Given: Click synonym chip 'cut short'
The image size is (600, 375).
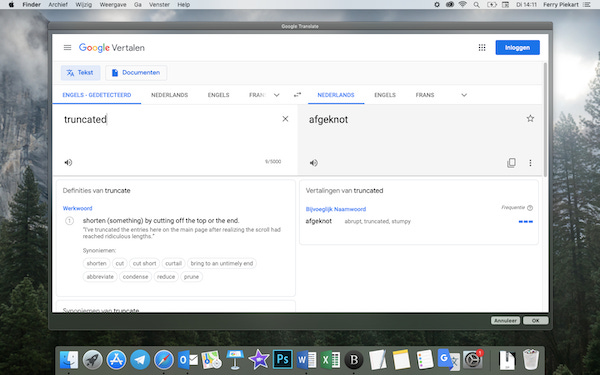Looking at the screenshot, I should tap(144, 263).
